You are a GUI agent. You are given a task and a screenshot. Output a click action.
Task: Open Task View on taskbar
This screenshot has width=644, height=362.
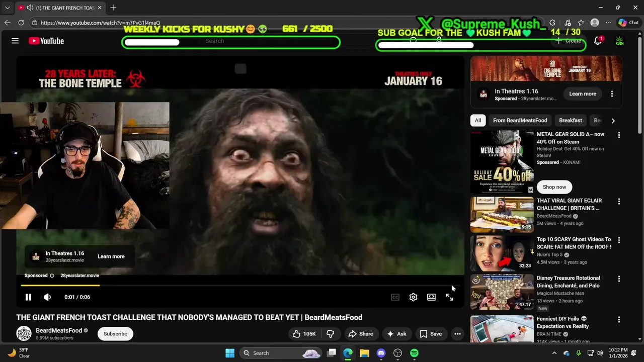click(331, 353)
